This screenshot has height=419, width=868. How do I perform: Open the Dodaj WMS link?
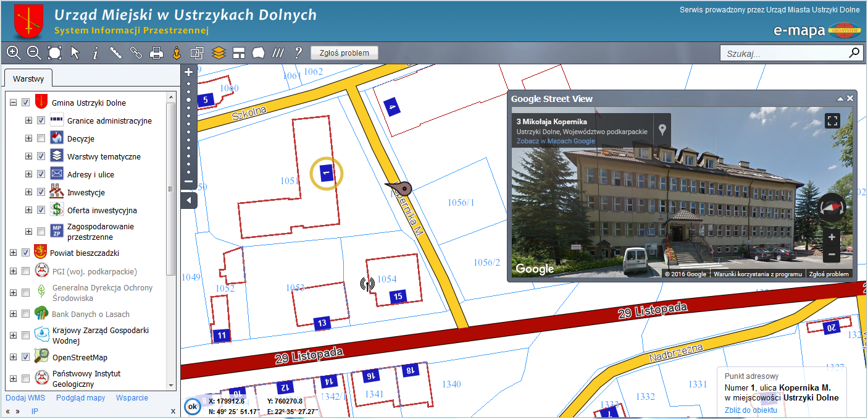pos(25,398)
